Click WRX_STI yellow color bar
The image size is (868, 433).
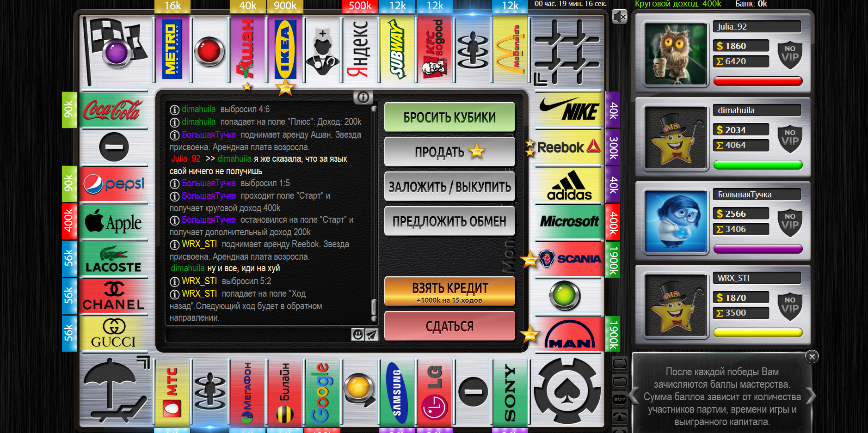[x=757, y=333]
